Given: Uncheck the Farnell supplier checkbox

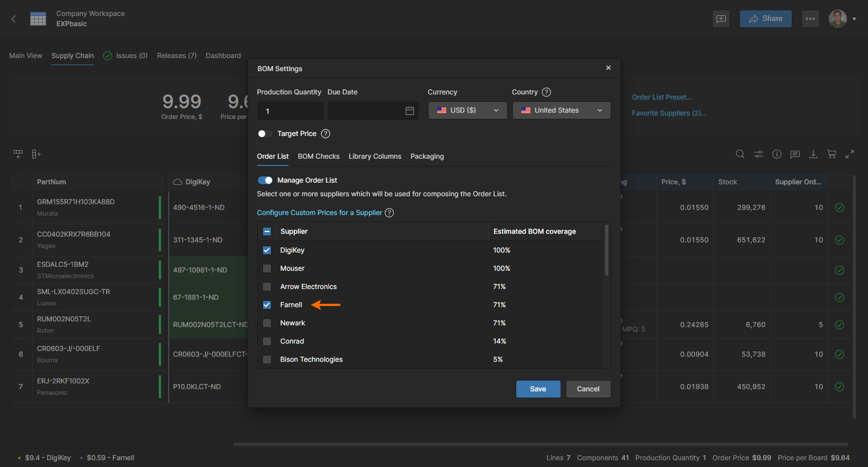Looking at the screenshot, I should click(x=267, y=305).
